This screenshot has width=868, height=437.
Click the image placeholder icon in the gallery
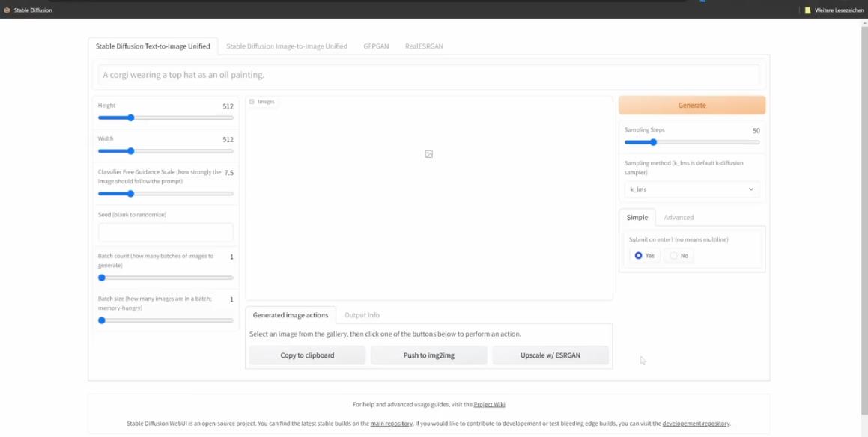[x=429, y=154]
